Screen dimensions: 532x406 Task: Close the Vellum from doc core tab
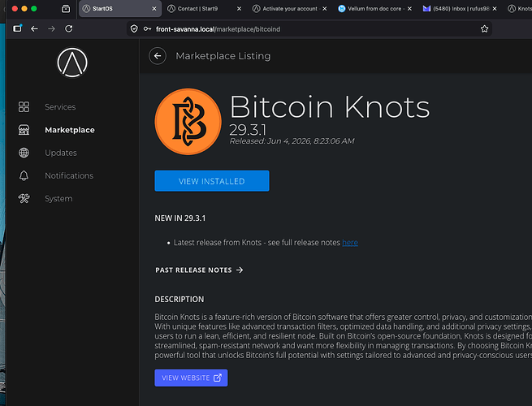(410, 9)
